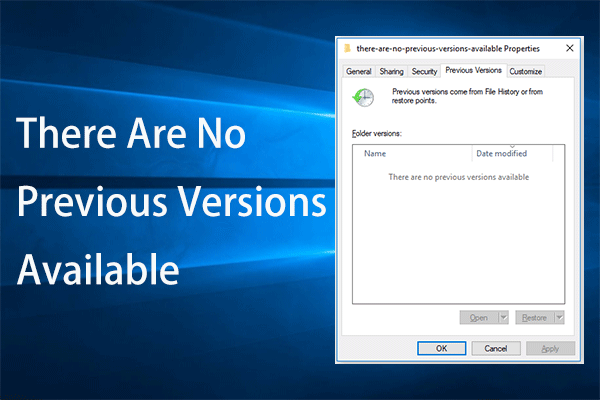Sort by the Name column header

click(412, 153)
